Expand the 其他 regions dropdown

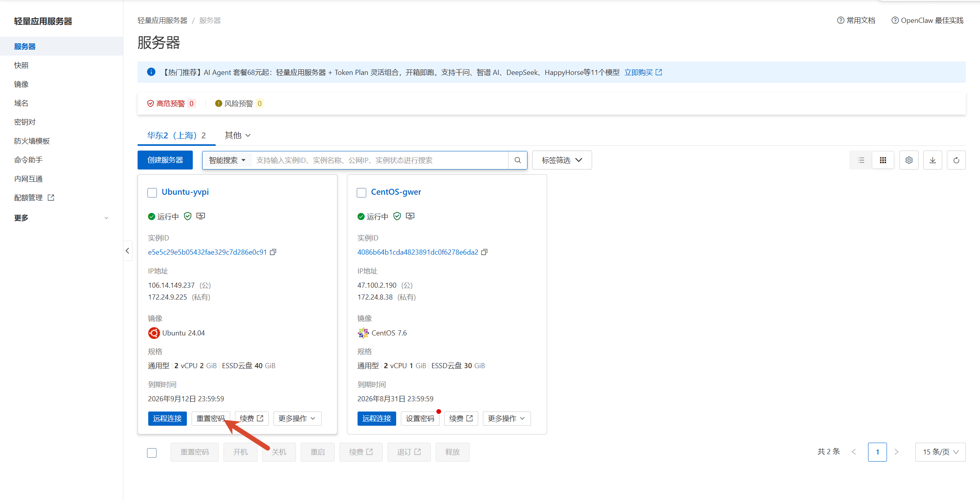pyautogui.click(x=238, y=136)
